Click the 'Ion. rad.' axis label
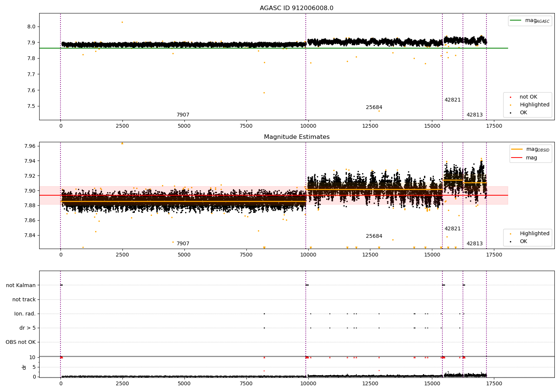The image size is (560, 392). click(x=25, y=314)
